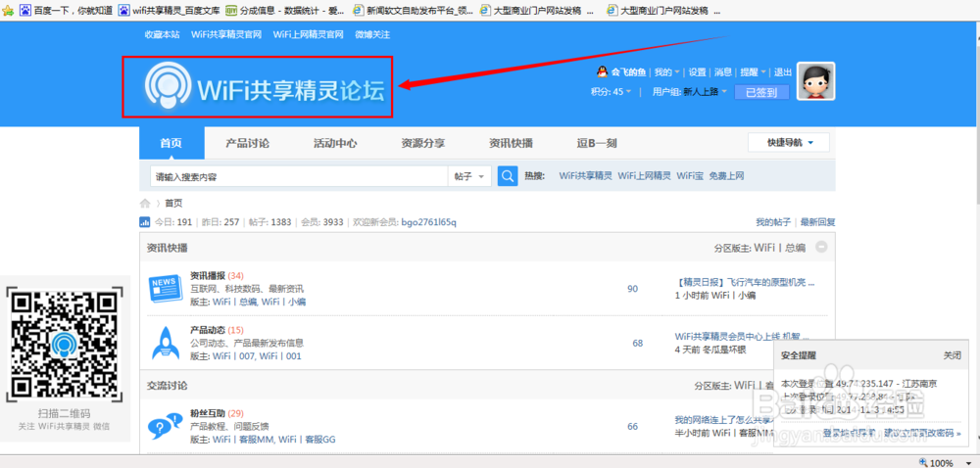Open 新闻软文自助发布平台 bookmark
Screen dimensions: 980x468
(414, 11)
